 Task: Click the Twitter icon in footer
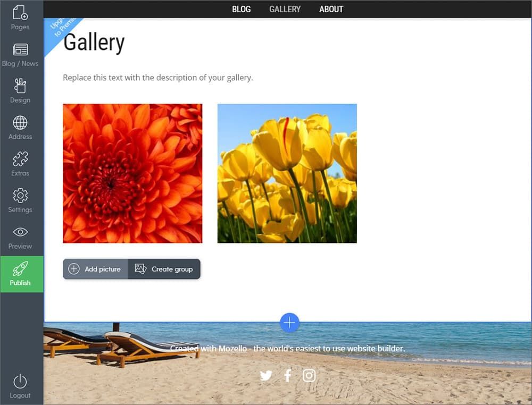tap(266, 376)
